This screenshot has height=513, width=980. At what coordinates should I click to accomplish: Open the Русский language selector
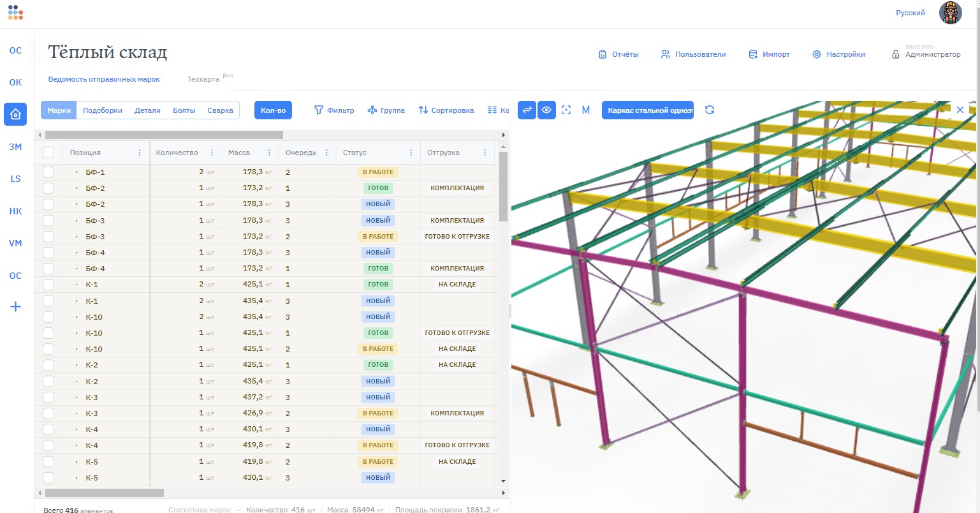[910, 13]
